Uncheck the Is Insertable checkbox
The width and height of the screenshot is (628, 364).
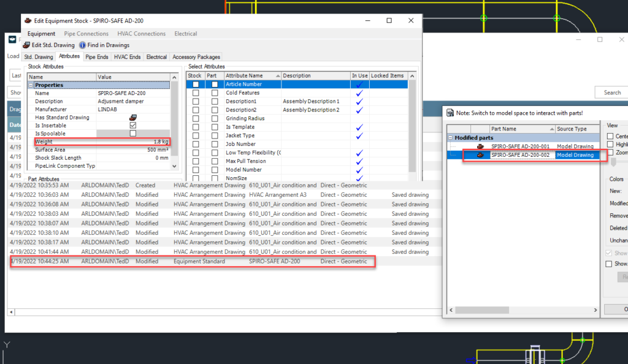click(132, 126)
